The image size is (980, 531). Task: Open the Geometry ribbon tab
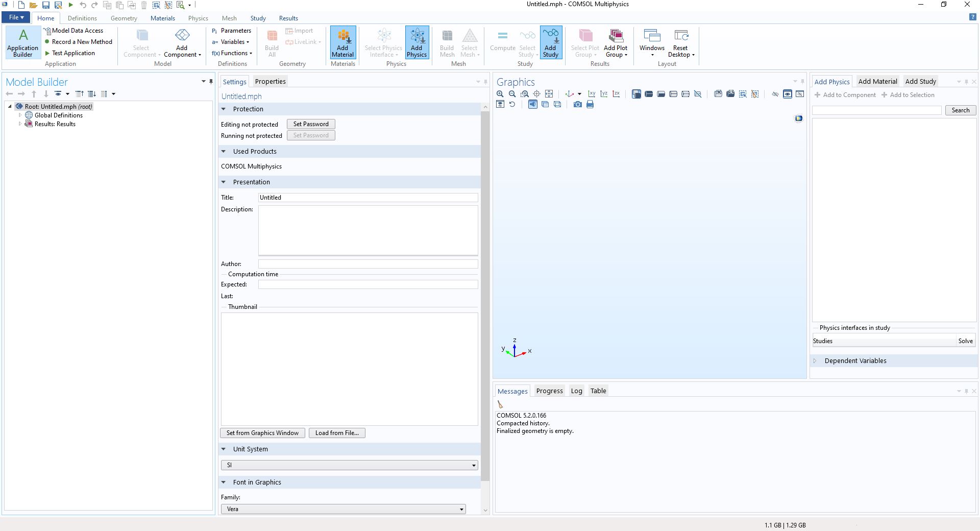point(124,18)
